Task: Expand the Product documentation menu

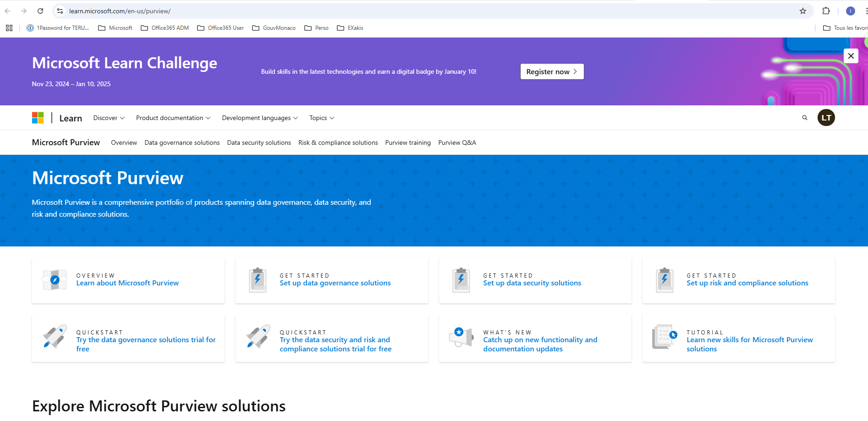Action: [173, 118]
